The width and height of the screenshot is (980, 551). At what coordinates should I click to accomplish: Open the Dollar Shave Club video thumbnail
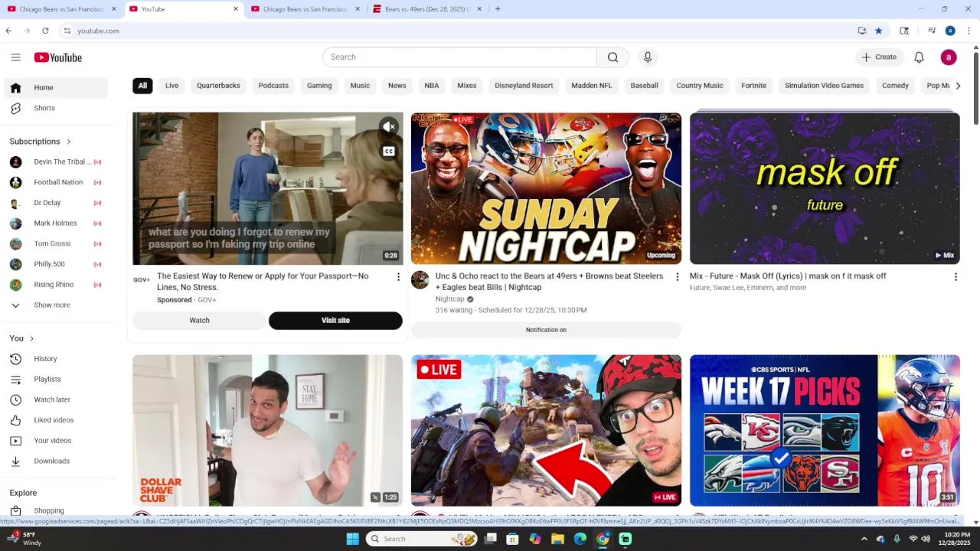coord(267,430)
